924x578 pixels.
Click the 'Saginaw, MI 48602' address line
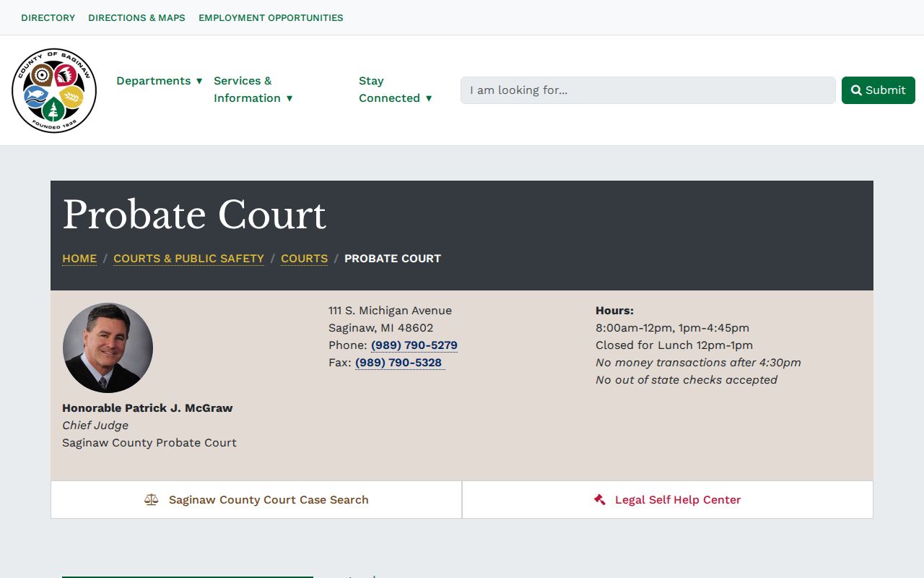coord(381,328)
